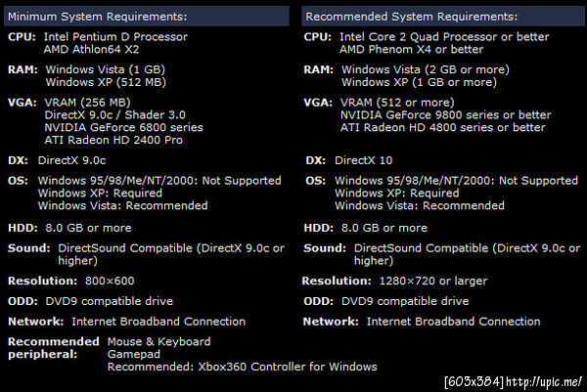Click the recommended Windows Vista (2 GB or more)

[426, 69]
